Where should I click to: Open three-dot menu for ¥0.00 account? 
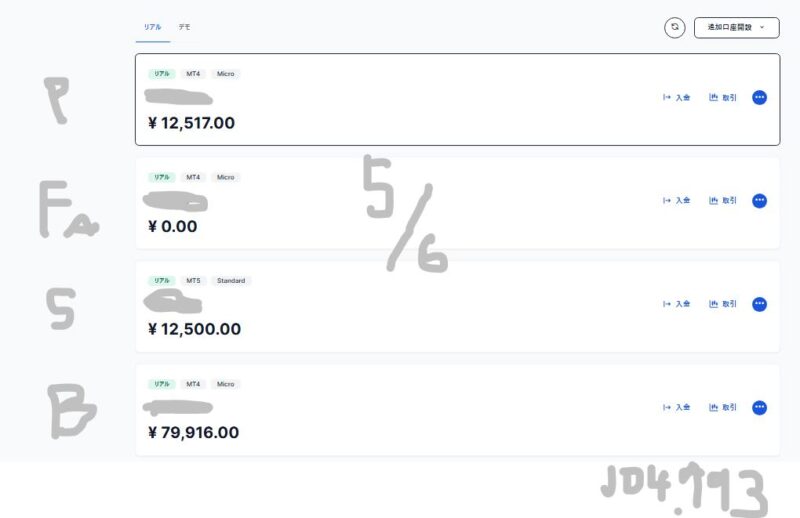759,201
